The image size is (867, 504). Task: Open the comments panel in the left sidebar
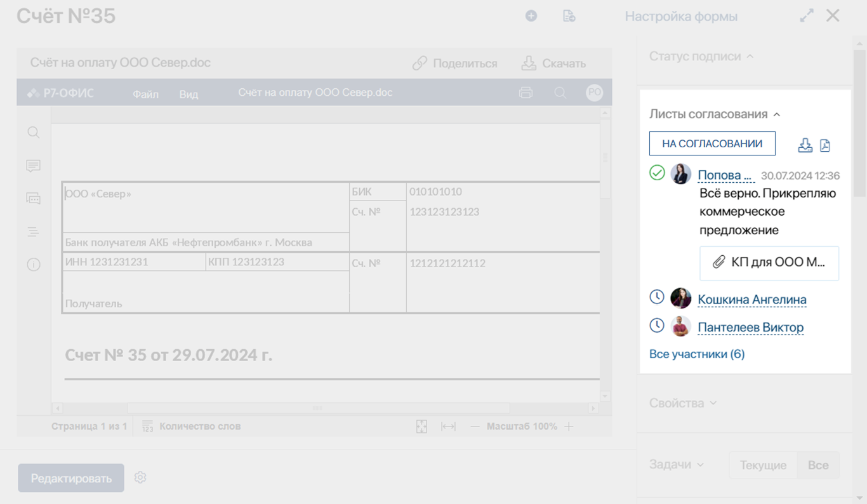click(34, 166)
